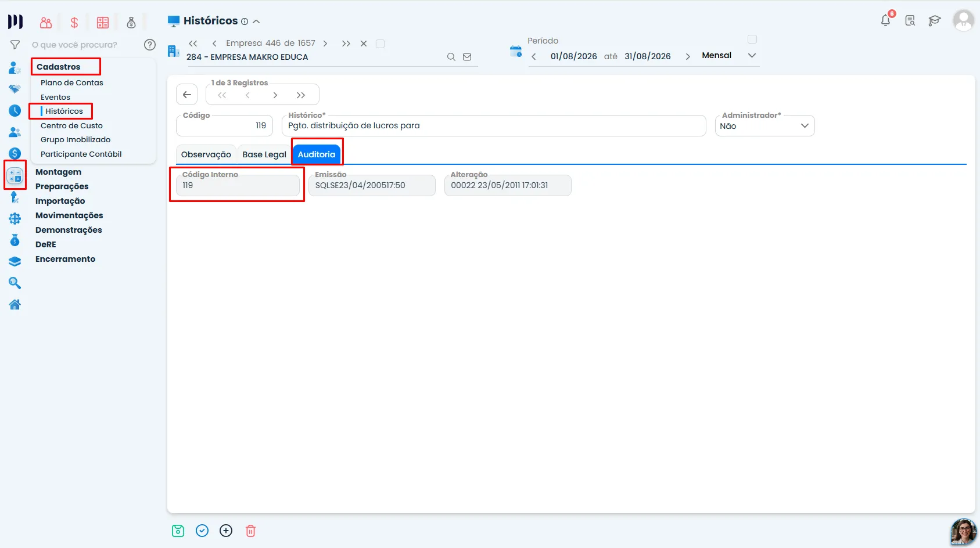Click the red spreadsheet grid icon
This screenshot has width=980, height=548.
click(x=103, y=23)
